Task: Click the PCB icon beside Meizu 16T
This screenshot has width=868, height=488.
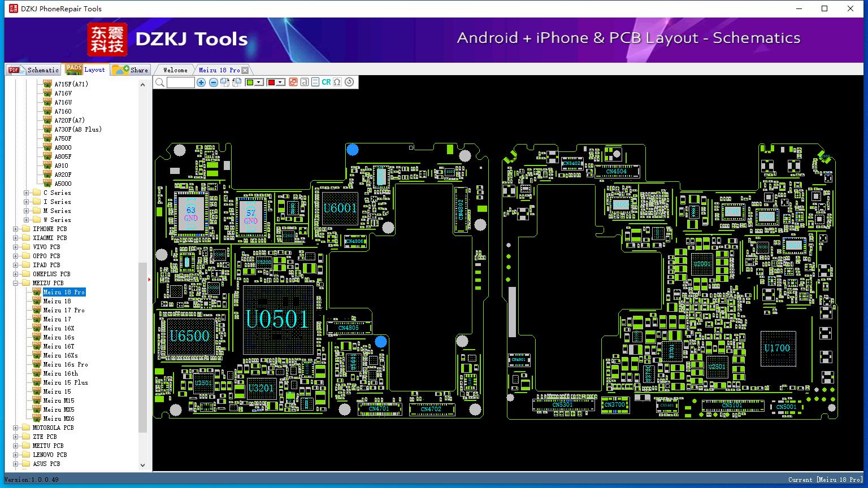Action: (x=37, y=346)
